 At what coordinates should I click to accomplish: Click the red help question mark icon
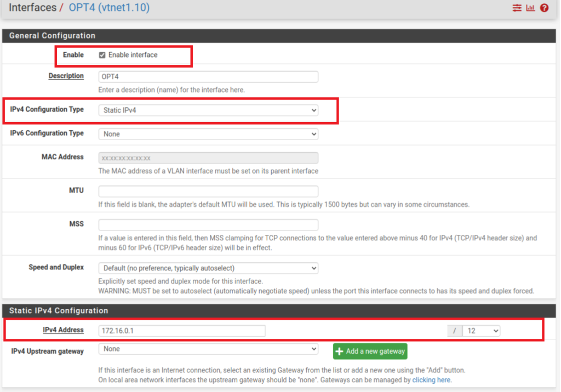[x=544, y=8]
